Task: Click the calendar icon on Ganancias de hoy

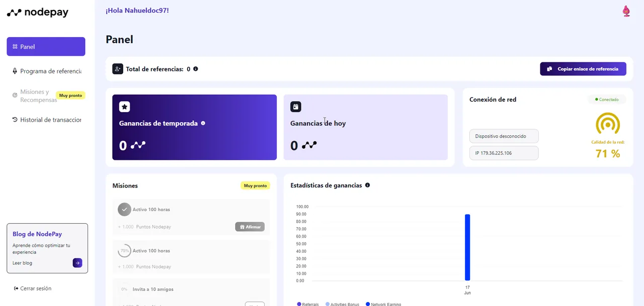Action: point(296,107)
